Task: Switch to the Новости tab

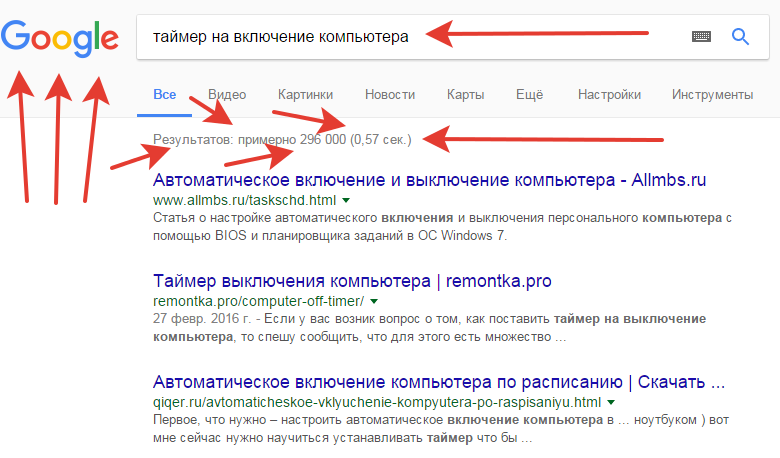Action: tap(390, 94)
